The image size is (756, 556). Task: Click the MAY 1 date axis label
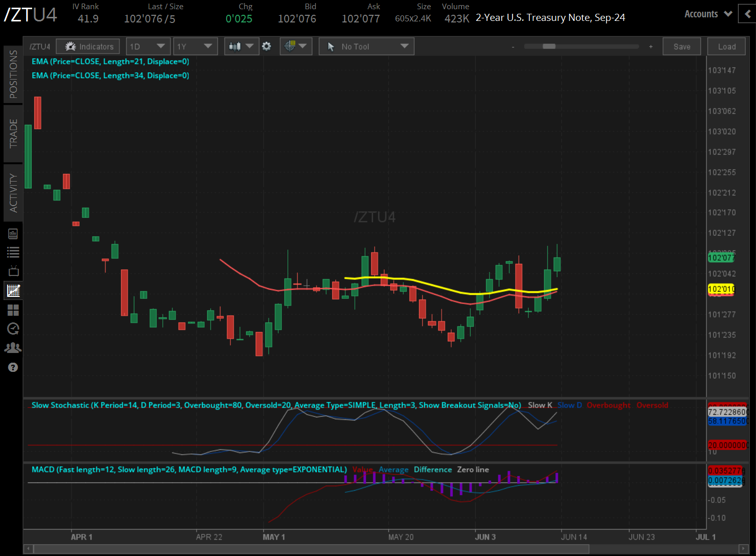click(x=274, y=537)
